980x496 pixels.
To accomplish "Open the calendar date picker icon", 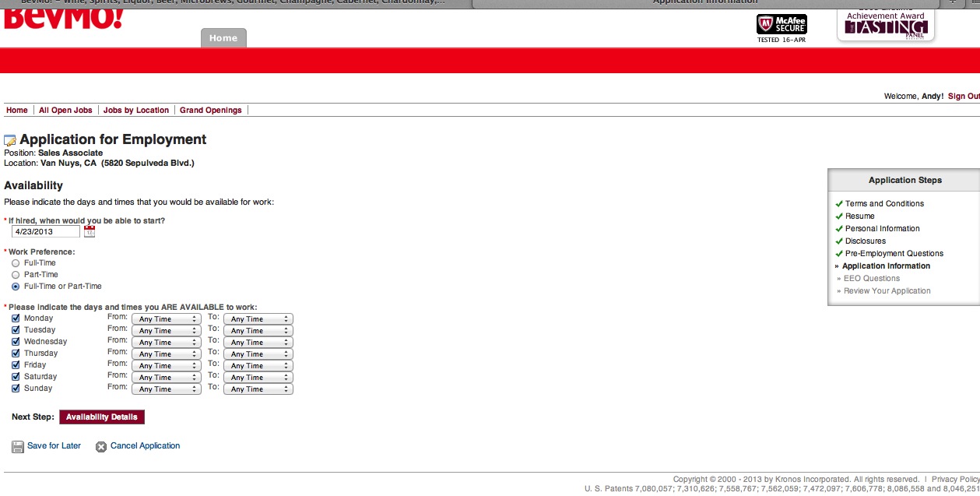I will [90, 231].
